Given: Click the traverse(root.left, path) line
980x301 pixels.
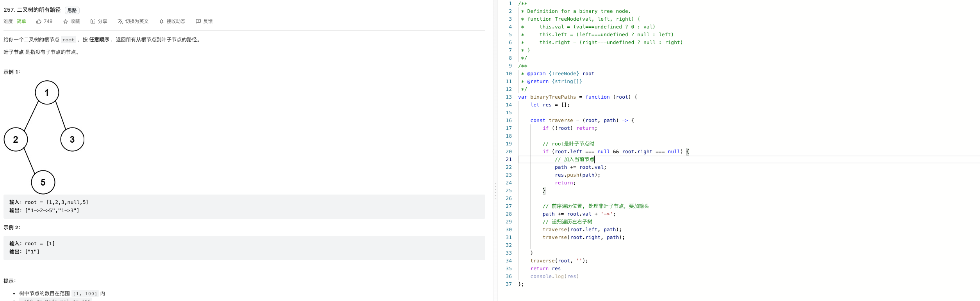Looking at the screenshot, I should pos(582,230).
